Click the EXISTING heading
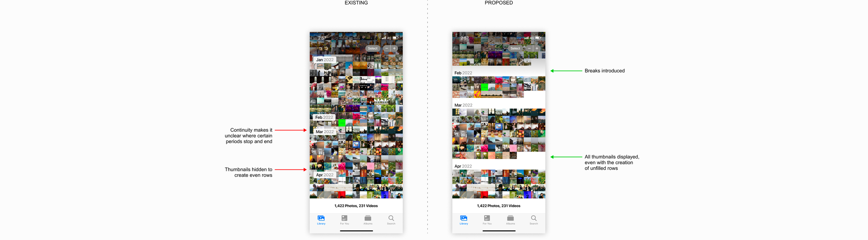868x240 pixels. click(356, 3)
